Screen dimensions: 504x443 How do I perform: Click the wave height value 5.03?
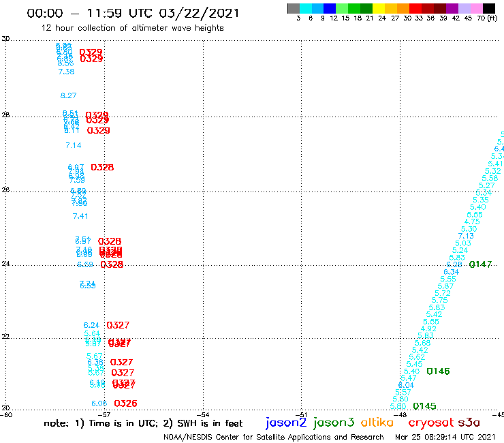click(x=463, y=243)
